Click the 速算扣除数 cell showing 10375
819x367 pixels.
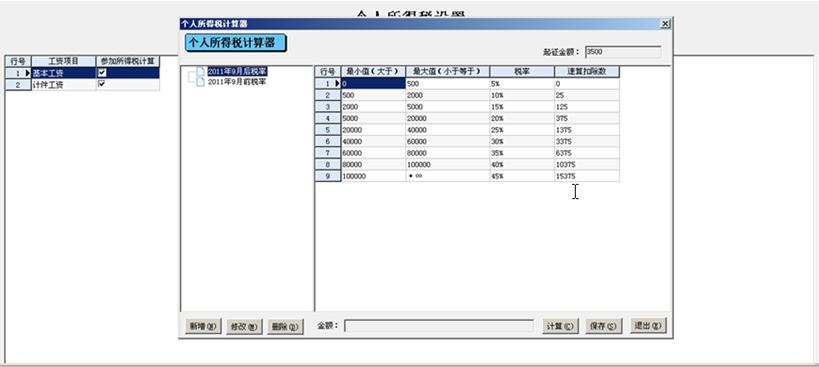coord(587,164)
